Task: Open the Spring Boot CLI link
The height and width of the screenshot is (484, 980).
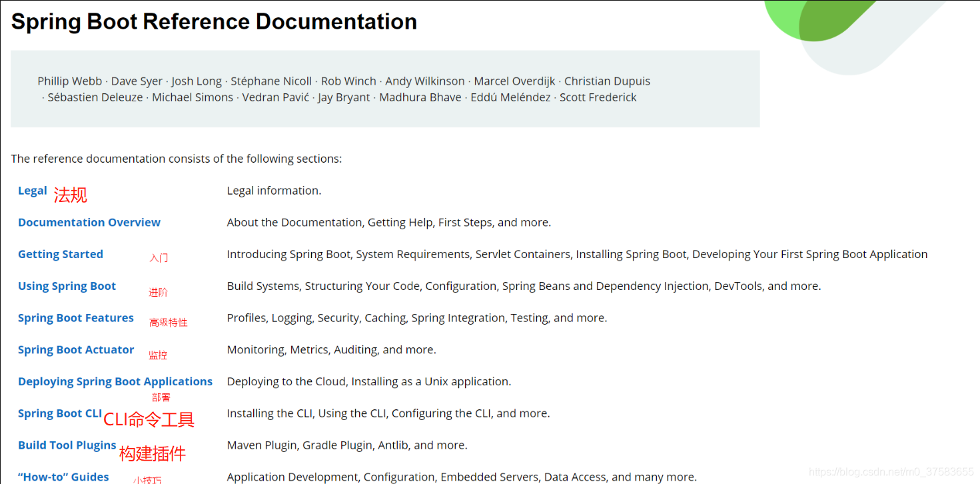Action: pyautogui.click(x=60, y=414)
